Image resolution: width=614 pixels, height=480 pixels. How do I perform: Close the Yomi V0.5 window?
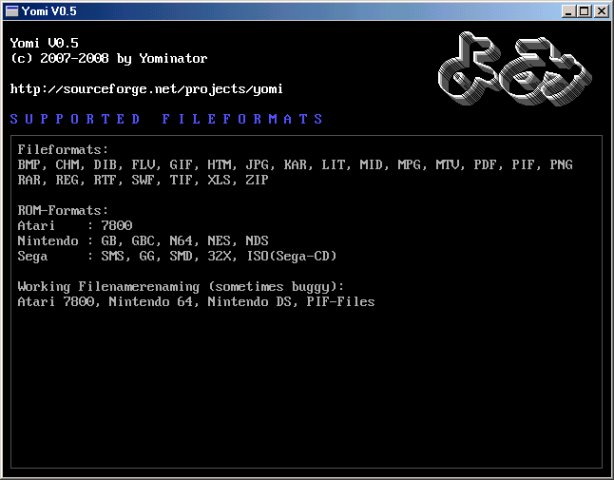tap(601, 11)
